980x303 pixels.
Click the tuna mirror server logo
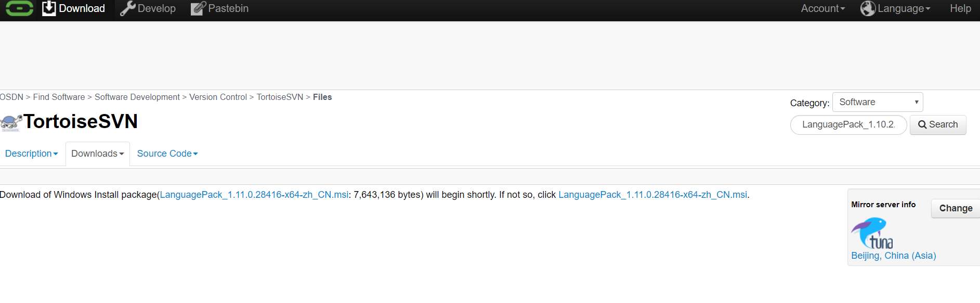pos(872,233)
